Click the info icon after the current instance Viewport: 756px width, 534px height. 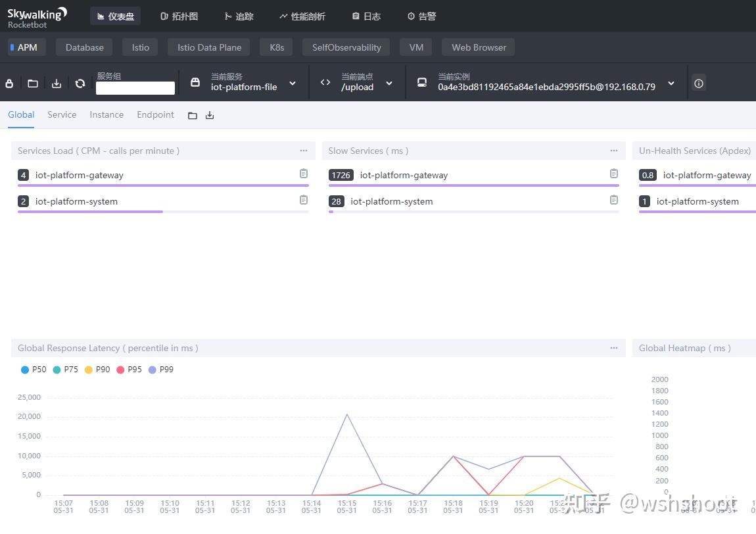click(x=699, y=84)
